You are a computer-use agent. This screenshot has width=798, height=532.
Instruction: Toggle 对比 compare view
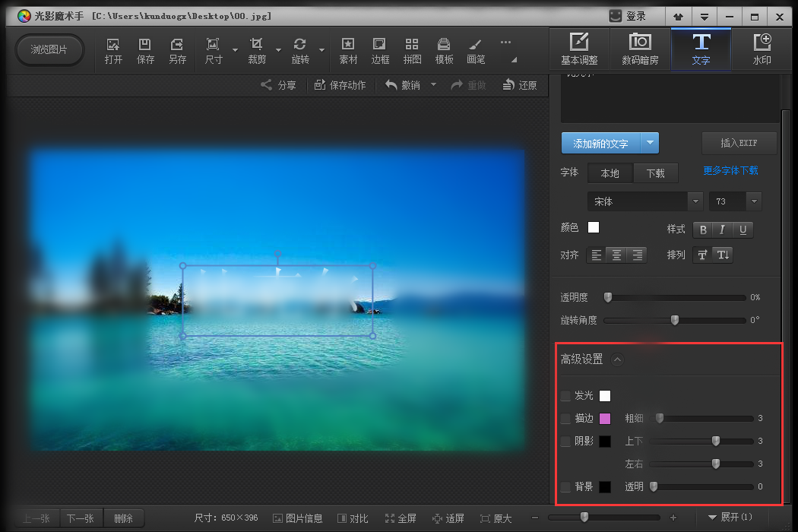click(x=353, y=518)
